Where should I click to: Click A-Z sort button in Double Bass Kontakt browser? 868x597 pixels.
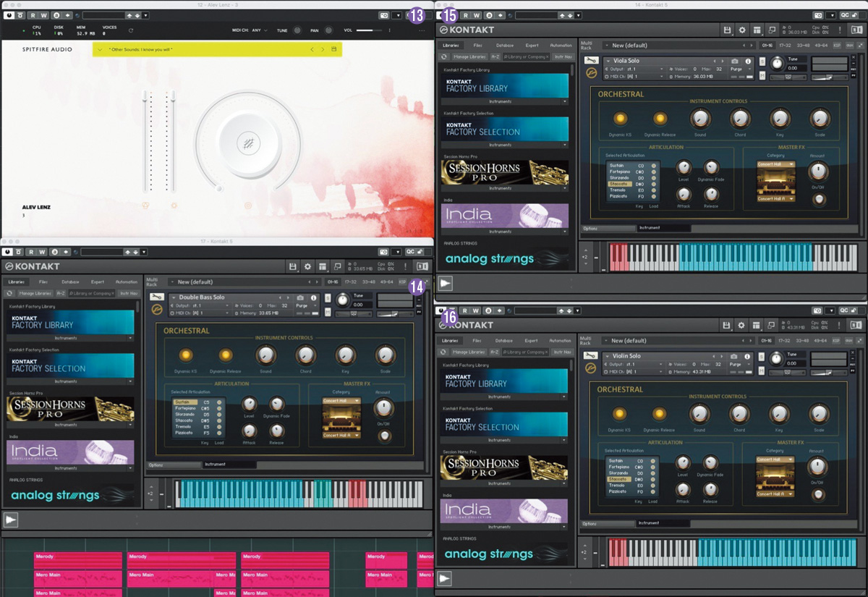click(x=61, y=293)
